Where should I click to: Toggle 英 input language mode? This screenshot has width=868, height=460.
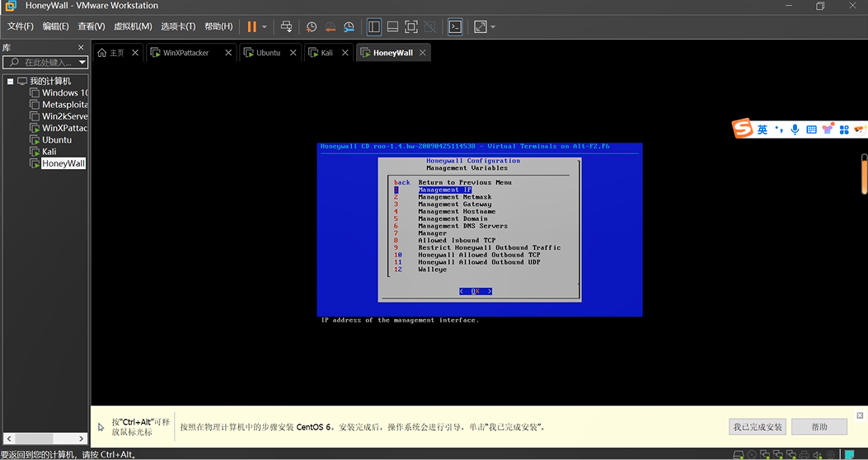click(762, 129)
